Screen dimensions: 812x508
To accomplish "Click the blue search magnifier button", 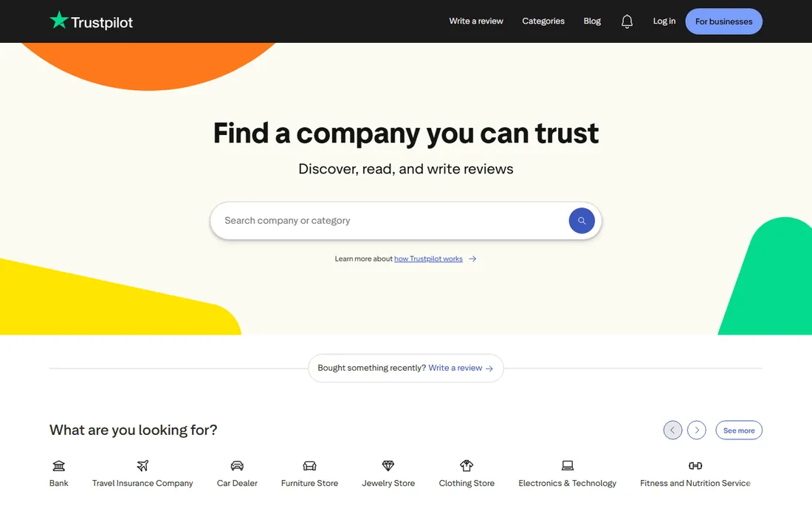I will 582,221.
